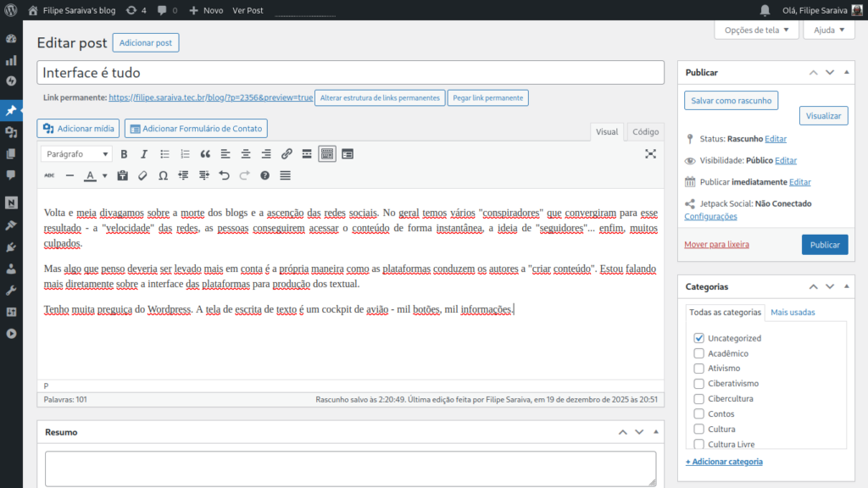Viewport: 868px width, 488px height.
Task: Check the Acadêmico category
Action: [x=699, y=353]
